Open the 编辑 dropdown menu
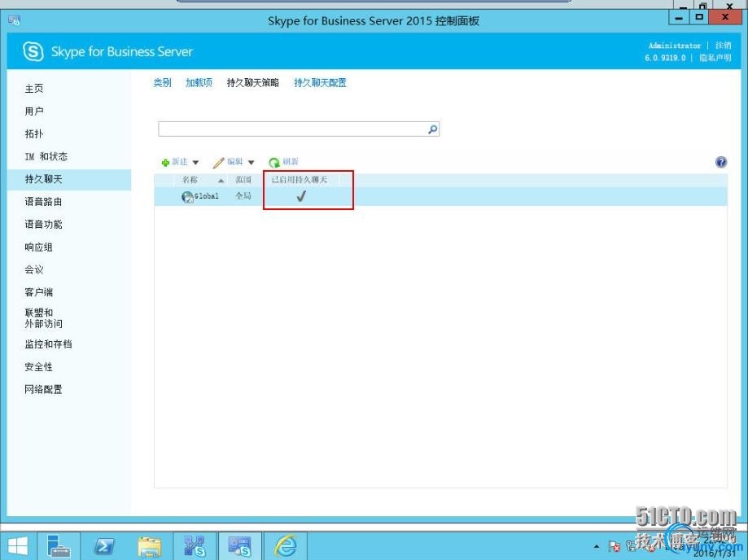The image size is (748, 560). coord(234,162)
